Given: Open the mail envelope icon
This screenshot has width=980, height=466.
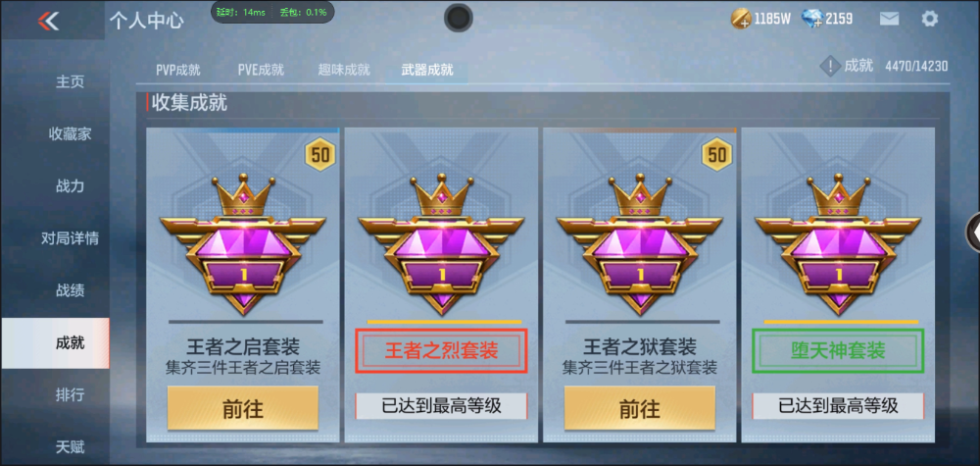Looking at the screenshot, I should tap(889, 19).
